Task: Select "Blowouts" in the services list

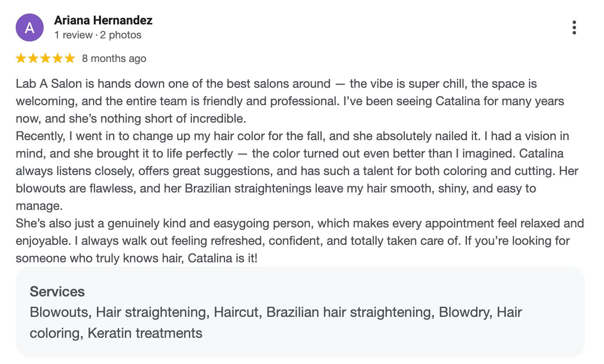Action: (59, 312)
